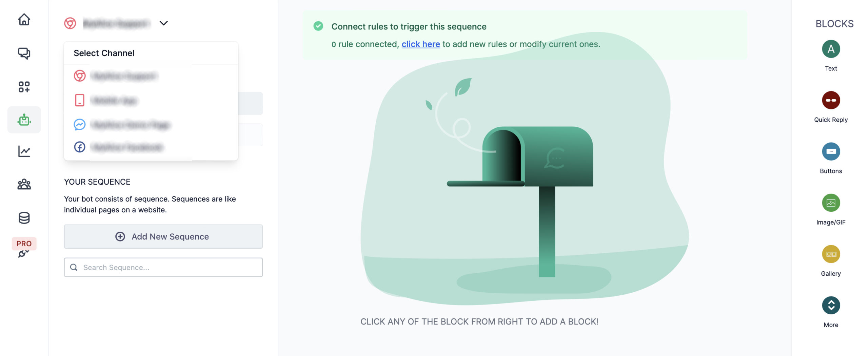Open the Home page icon
868x356 pixels.
[x=24, y=20]
